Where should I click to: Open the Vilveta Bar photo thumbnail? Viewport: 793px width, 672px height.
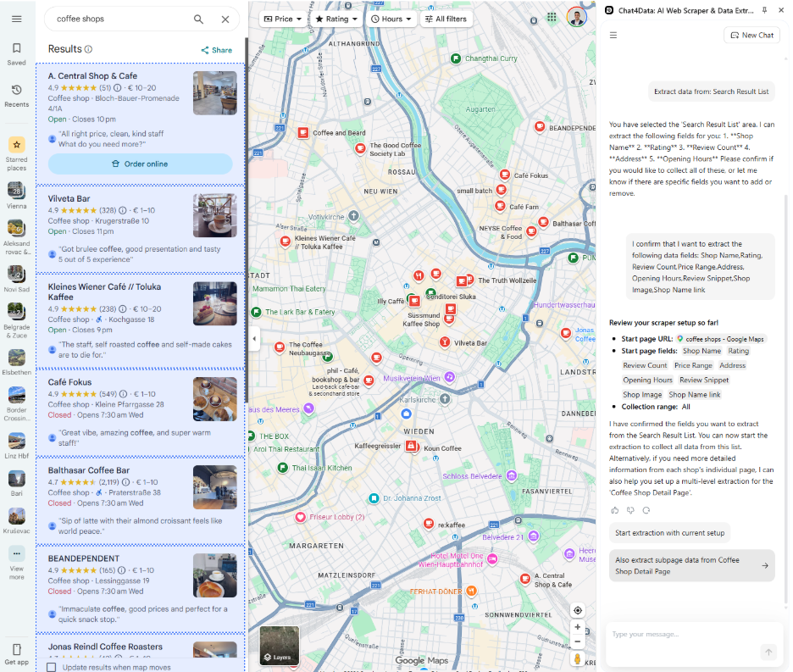[215, 215]
